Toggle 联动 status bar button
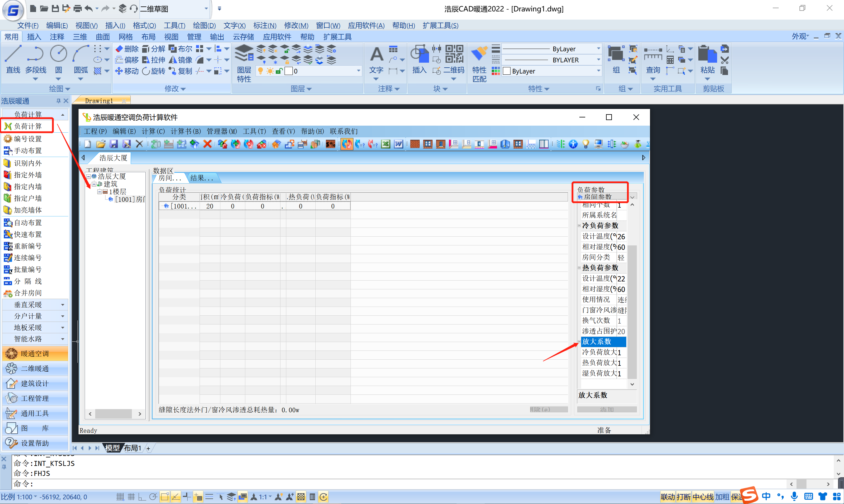 (667, 497)
